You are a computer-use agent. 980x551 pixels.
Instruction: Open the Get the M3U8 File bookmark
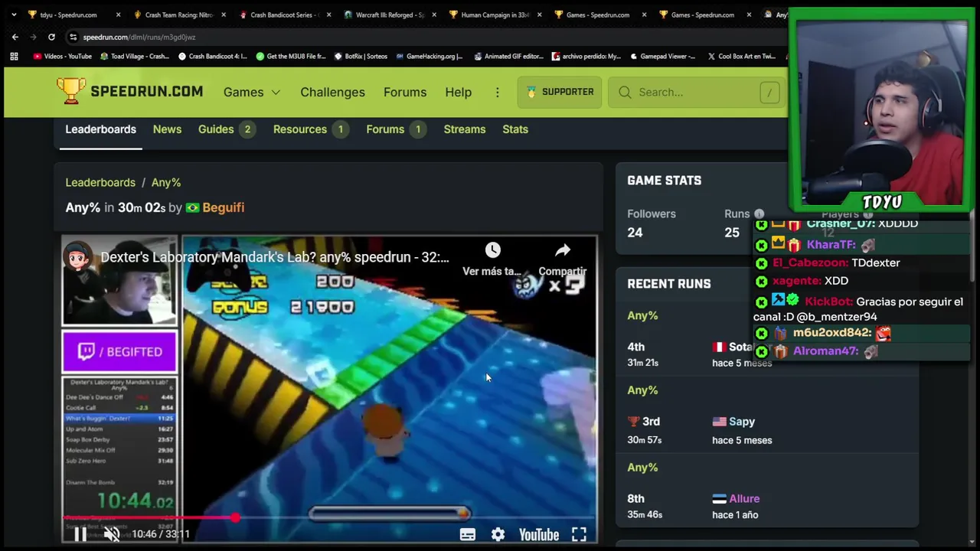click(x=290, y=56)
